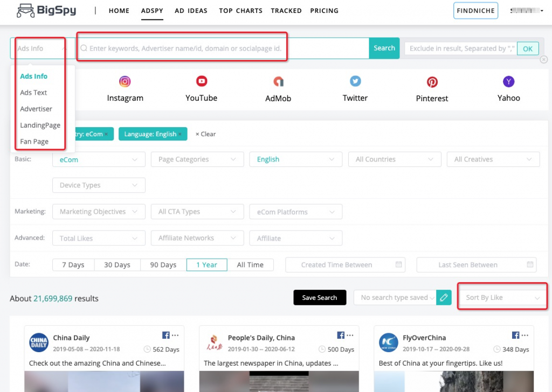
Task: Select the All Time date range
Action: [250, 265]
